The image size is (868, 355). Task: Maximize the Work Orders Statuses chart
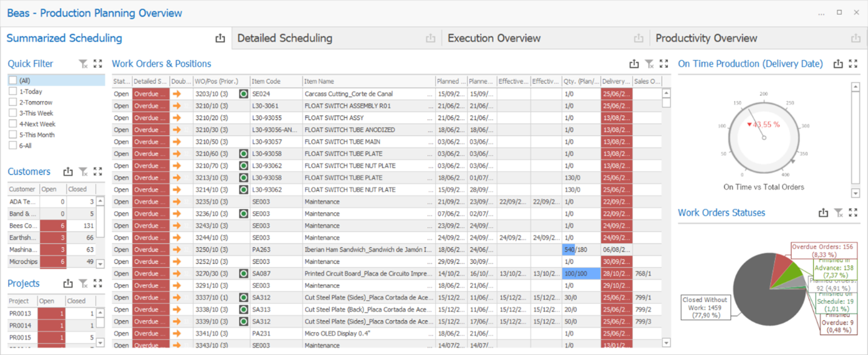pyautogui.click(x=854, y=213)
